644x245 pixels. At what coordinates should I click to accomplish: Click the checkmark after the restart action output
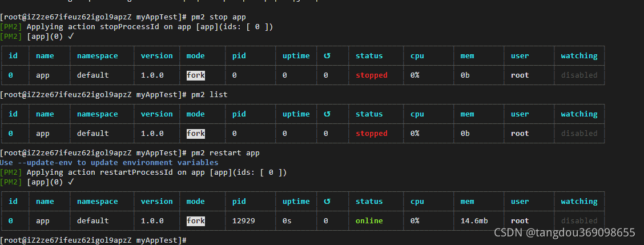click(71, 182)
